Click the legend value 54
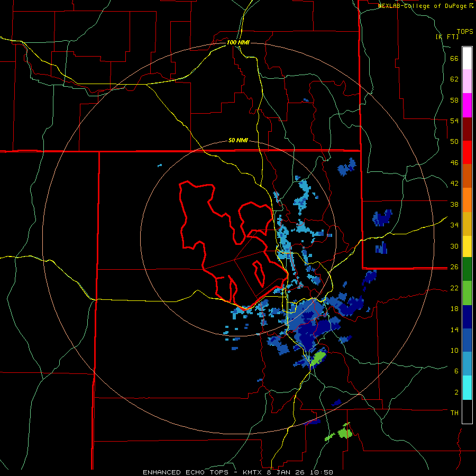 coord(454,121)
